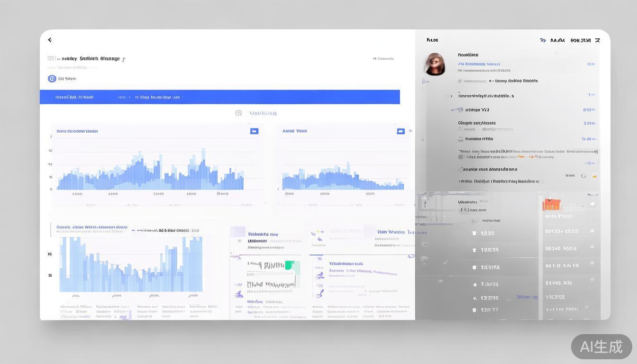The image size is (637, 364).
Task: Click the orange bar swatch in the lower right panel
Action: 552,205
